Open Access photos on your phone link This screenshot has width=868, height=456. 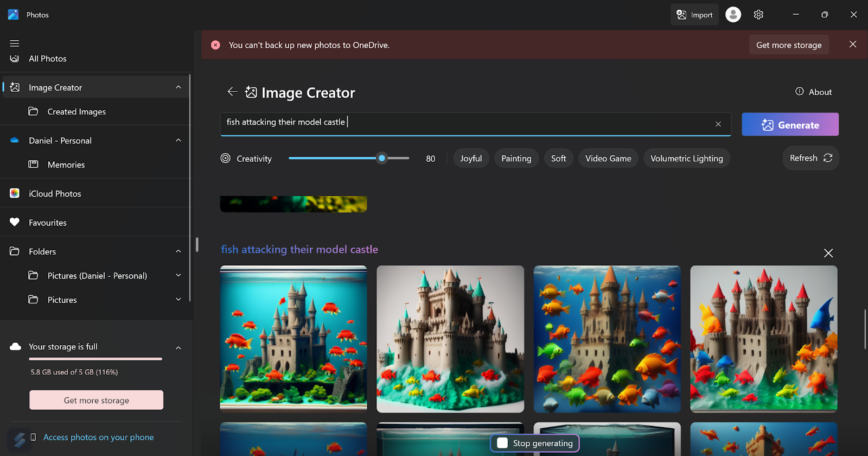(98, 437)
